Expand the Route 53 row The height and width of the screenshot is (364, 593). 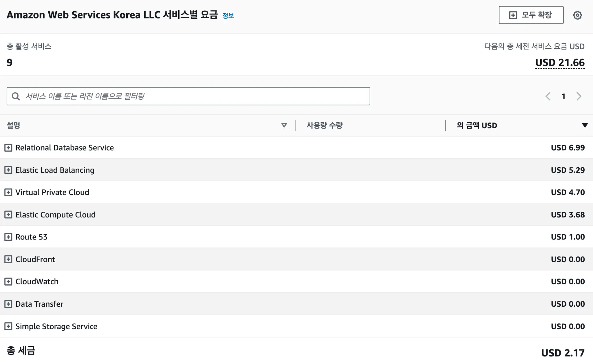tap(8, 237)
